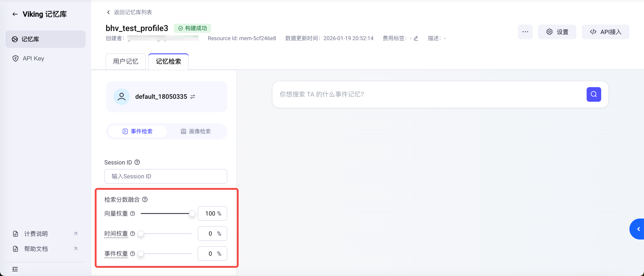644x276 pixels.
Task: Click the back arrow beside Viking 记忆库
Action: click(15, 14)
